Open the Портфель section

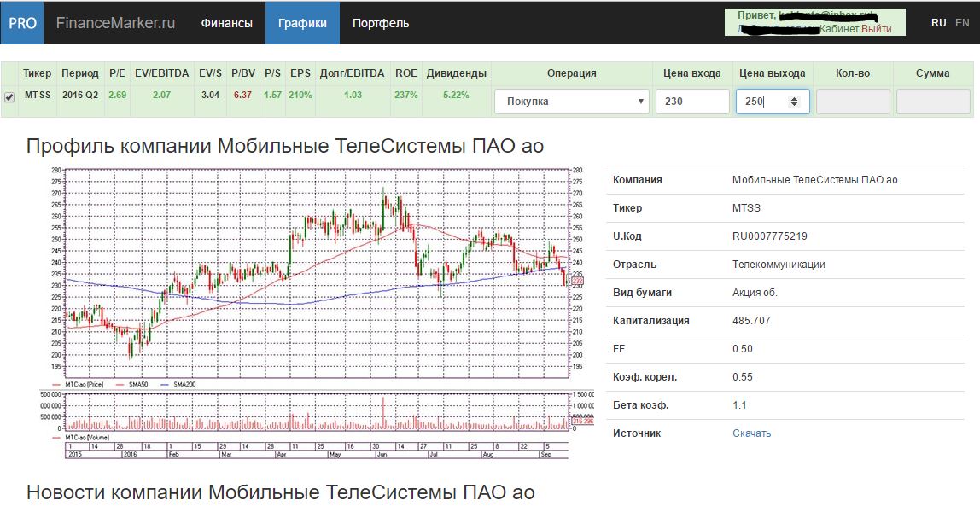pos(381,23)
